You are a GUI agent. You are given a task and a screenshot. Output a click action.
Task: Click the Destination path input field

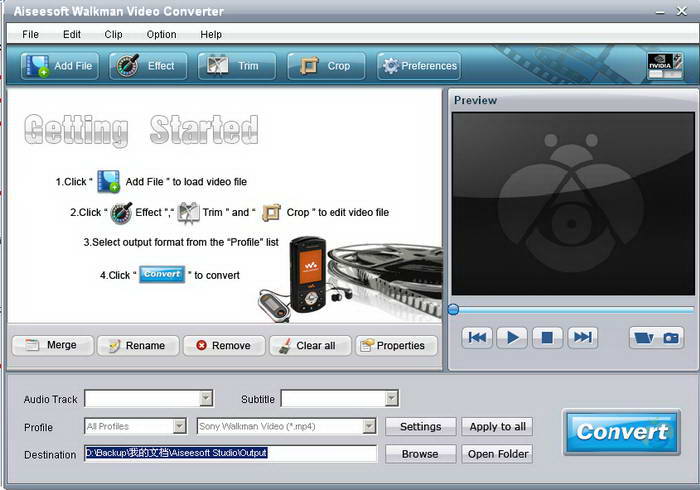pyautogui.click(x=230, y=453)
